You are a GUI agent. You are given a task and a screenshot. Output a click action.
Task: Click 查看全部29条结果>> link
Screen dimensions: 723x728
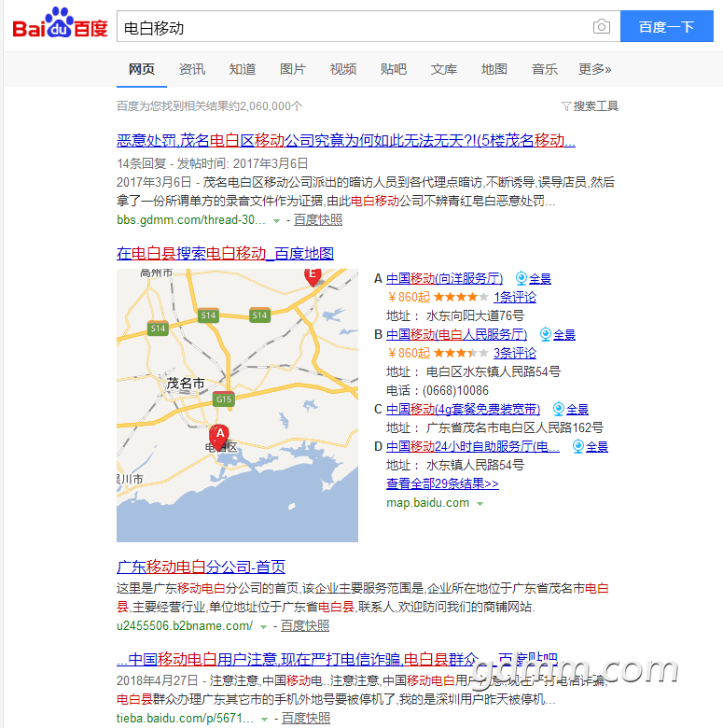[442, 483]
